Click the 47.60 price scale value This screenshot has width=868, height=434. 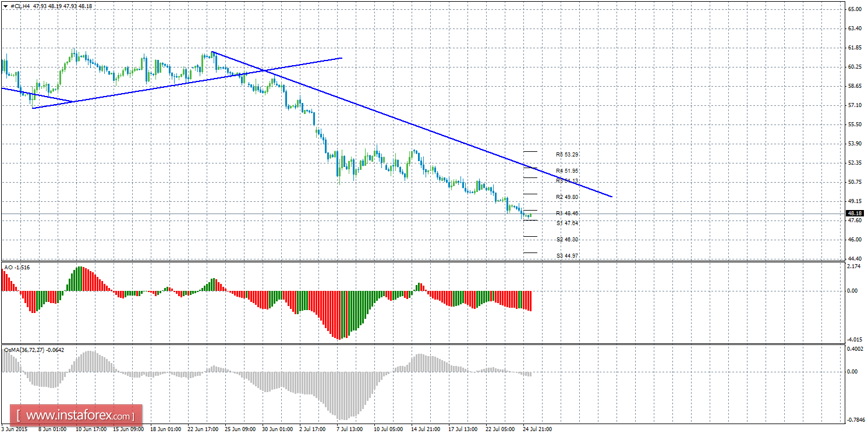[x=855, y=220]
